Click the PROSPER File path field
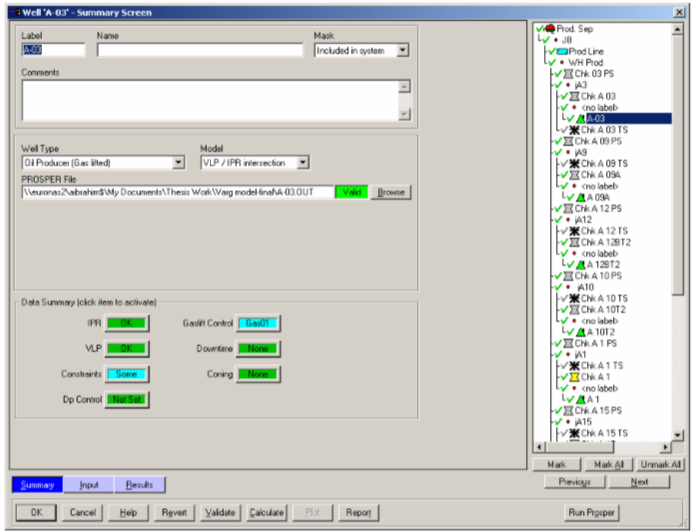Screen dimensions: 694x532 pyautogui.click(x=177, y=192)
